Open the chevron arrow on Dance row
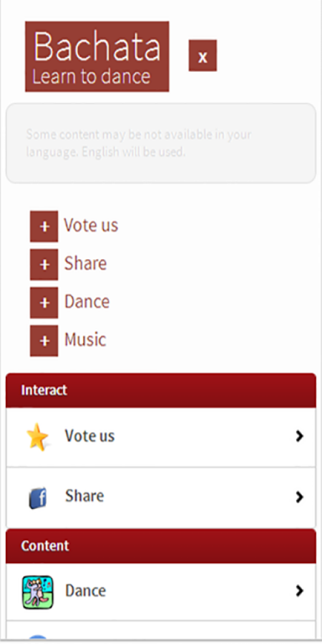322x644 pixels. tap(299, 590)
